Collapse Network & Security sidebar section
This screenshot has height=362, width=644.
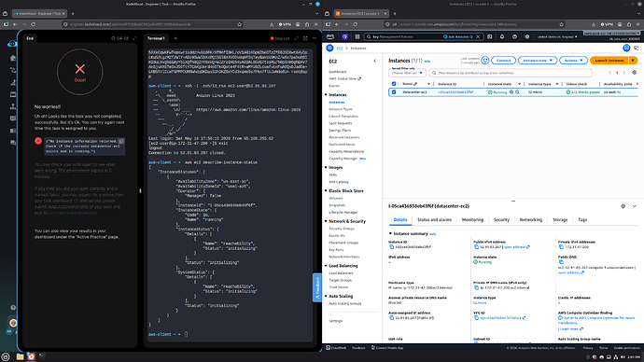click(x=326, y=221)
